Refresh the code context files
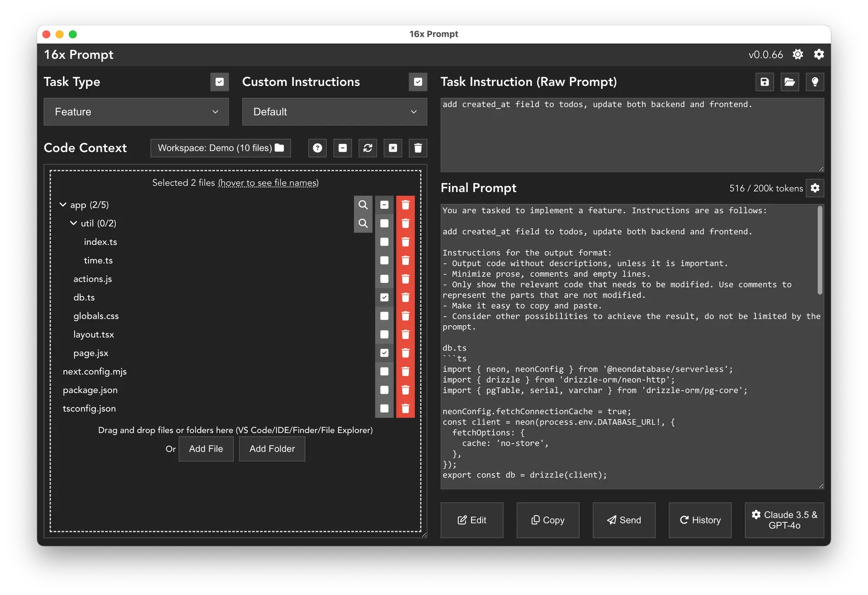This screenshot has height=595, width=868. tap(368, 148)
